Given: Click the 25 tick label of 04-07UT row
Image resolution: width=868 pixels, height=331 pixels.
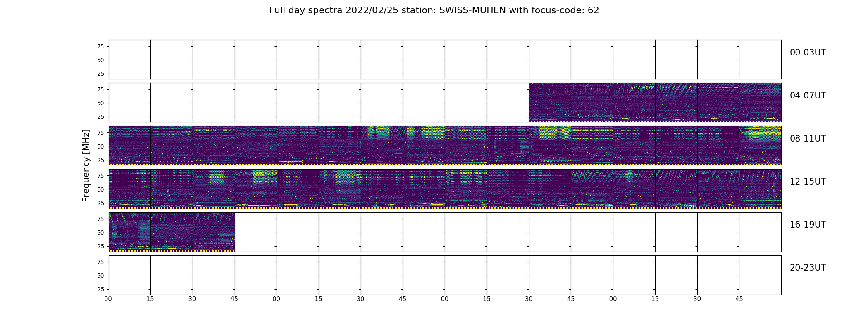Looking at the screenshot, I should (100, 117).
